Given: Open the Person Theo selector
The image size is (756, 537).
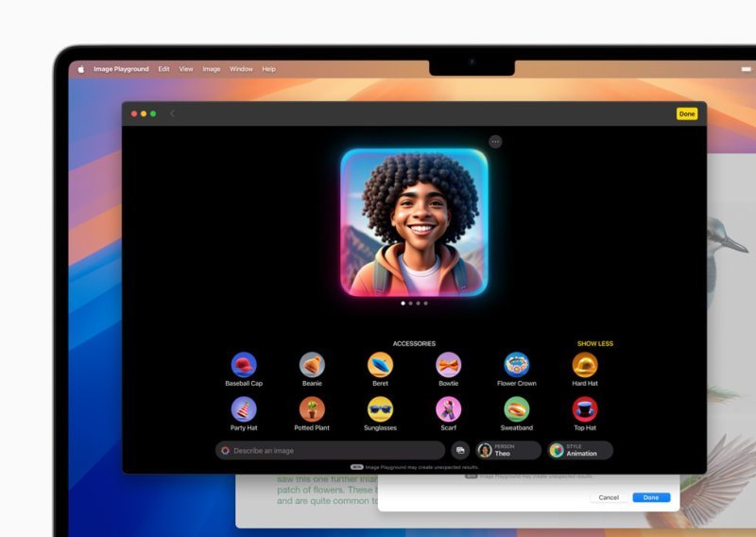Looking at the screenshot, I should pos(508,450).
